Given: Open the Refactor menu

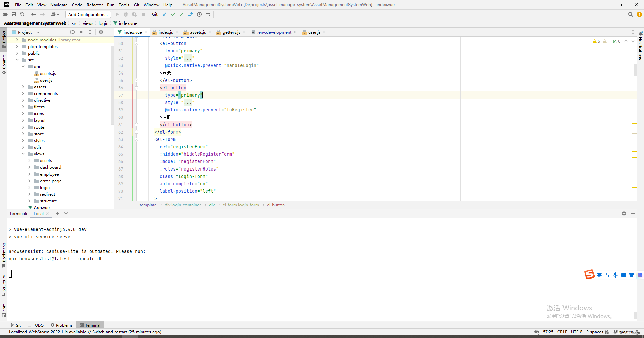Looking at the screenshot, I should [95, 5].
